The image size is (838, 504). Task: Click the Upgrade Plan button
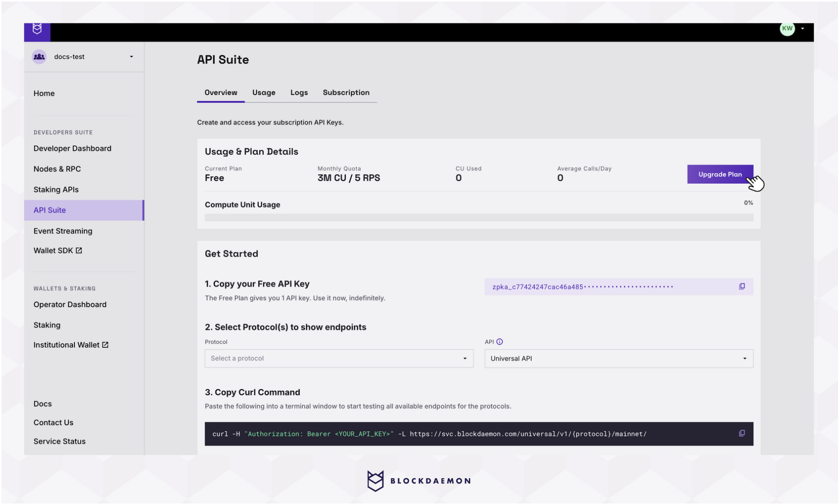pyautogui.click(x=720, y=174)
